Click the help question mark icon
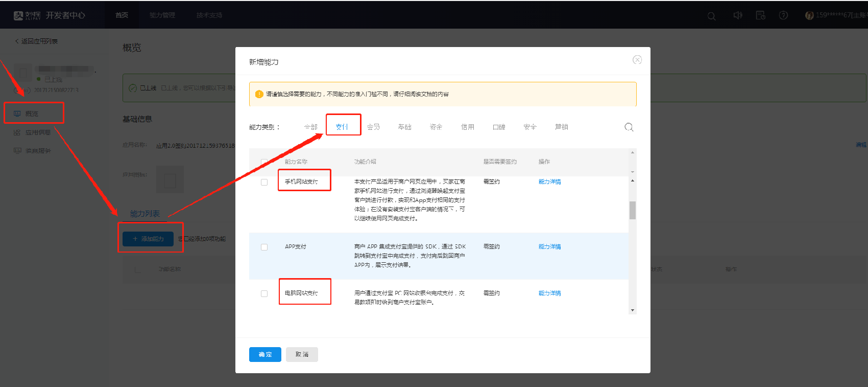The image size is (868, 387). (x=783, y=15)
